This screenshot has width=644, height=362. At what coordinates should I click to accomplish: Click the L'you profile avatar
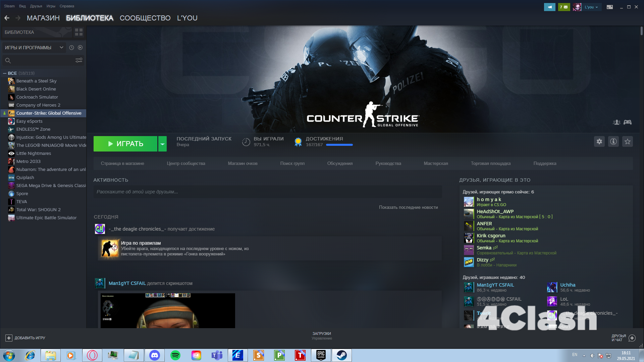tap(577, 7)
